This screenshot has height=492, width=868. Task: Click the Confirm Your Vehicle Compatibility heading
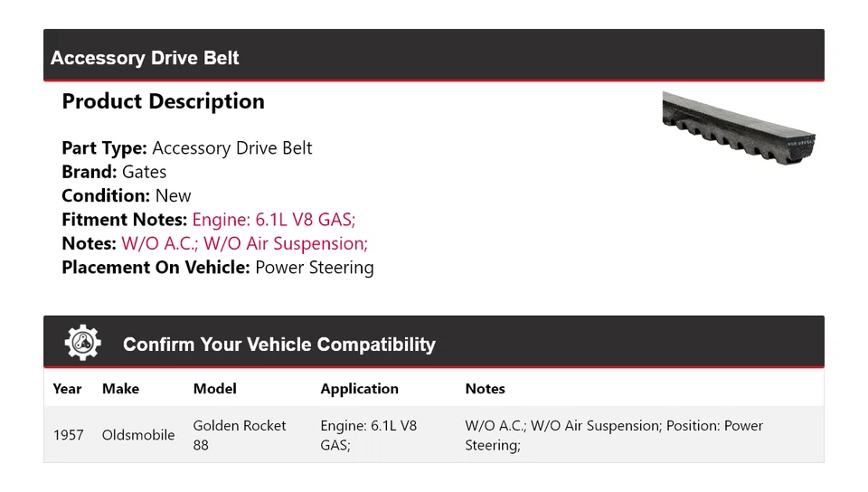coord(278,345)
